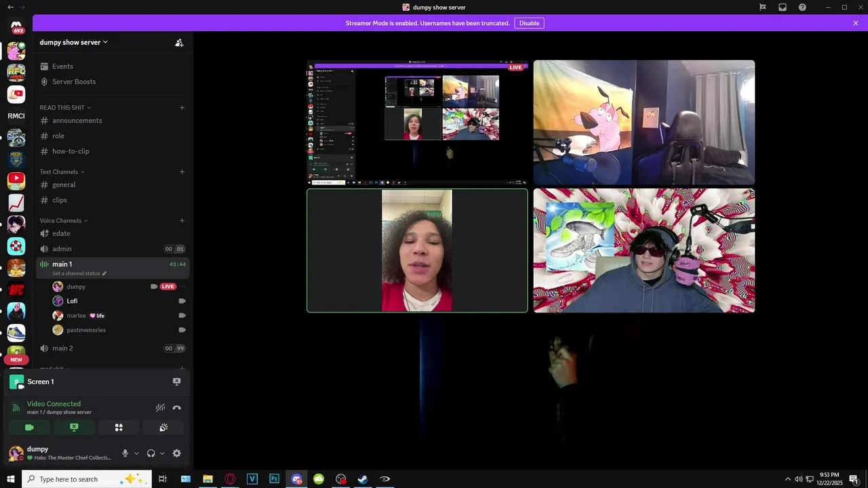Collapse the READ THIS SHIT category
Viewport: 868px width, 488px height.
[x=65, y=107]
